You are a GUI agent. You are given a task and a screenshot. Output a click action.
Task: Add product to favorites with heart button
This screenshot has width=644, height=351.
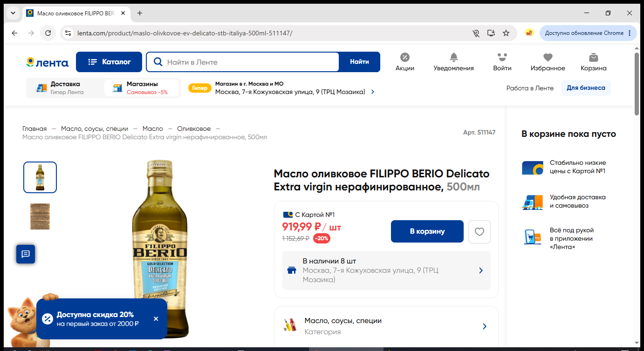479,231
